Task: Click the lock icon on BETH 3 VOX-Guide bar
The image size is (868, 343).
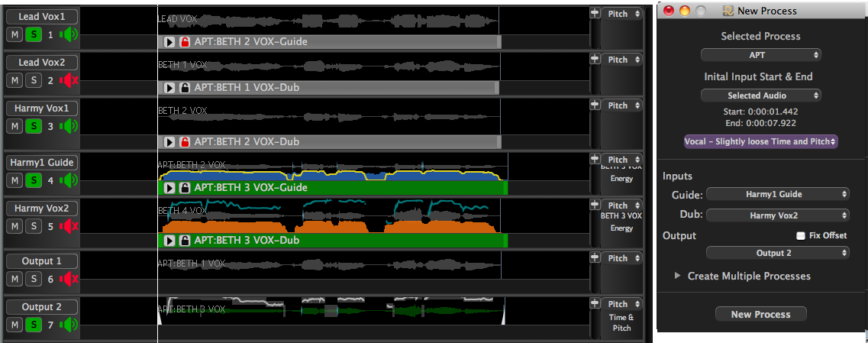Action: [x=184, y=188]
